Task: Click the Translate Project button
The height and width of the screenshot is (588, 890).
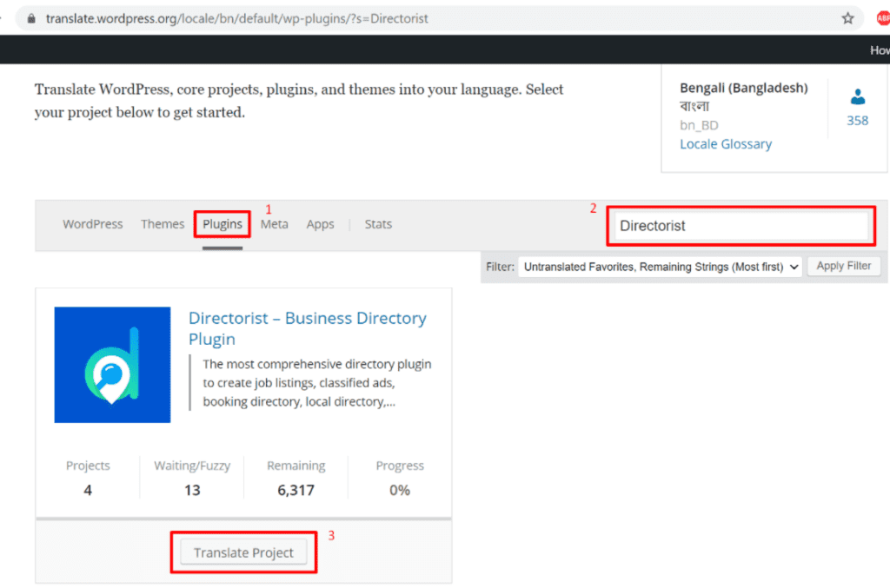Action: [243, 552]
